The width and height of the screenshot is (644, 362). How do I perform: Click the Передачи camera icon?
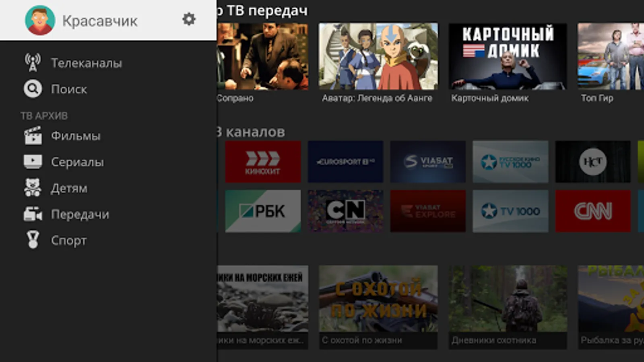pyautogui.click(x=33, y=214)
